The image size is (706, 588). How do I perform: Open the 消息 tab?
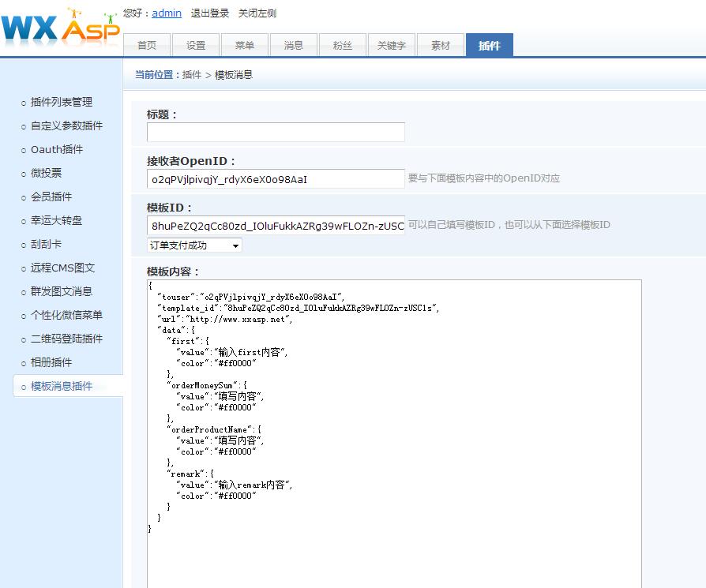pos(294,45)
